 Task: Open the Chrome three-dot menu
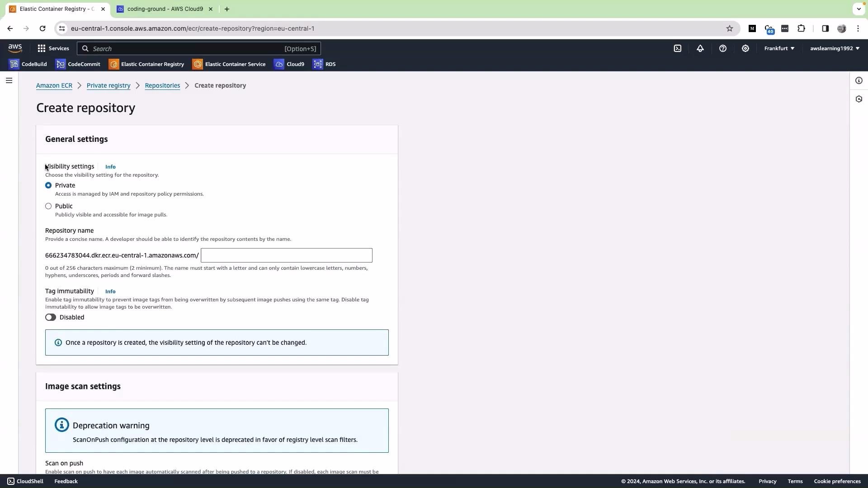(858, 28)
